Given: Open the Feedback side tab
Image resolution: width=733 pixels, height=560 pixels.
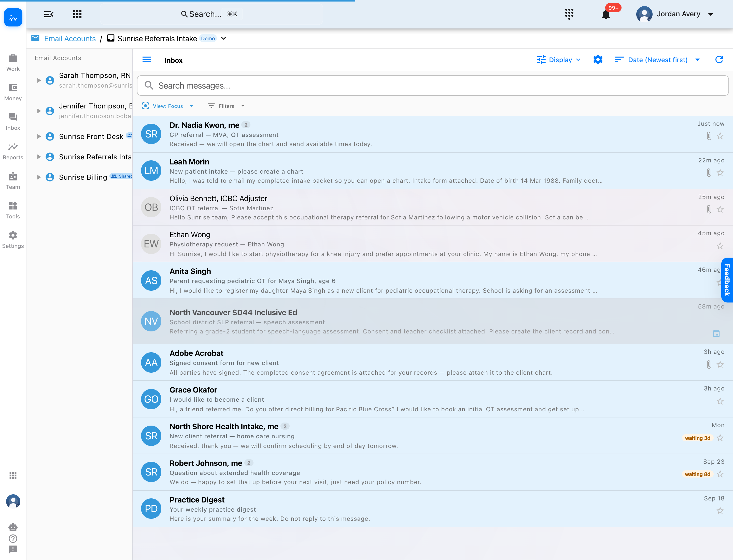Looking at the screenshot, I should [727, 280].
